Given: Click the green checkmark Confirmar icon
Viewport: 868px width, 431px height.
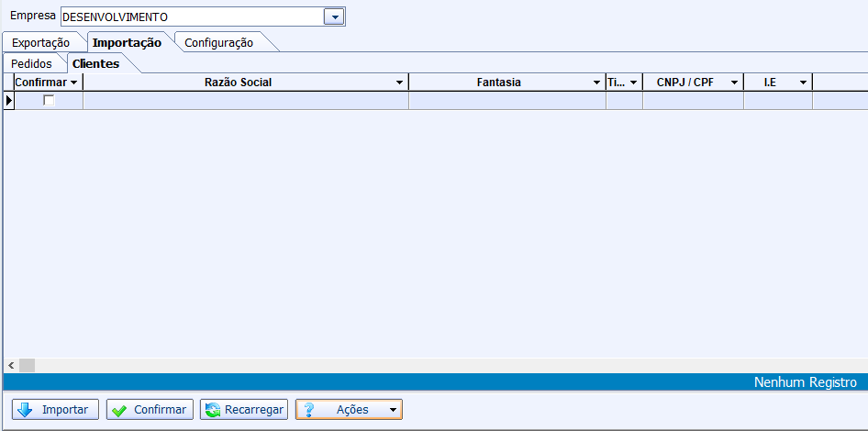Looking at the screenshot, I should (119, 410).
